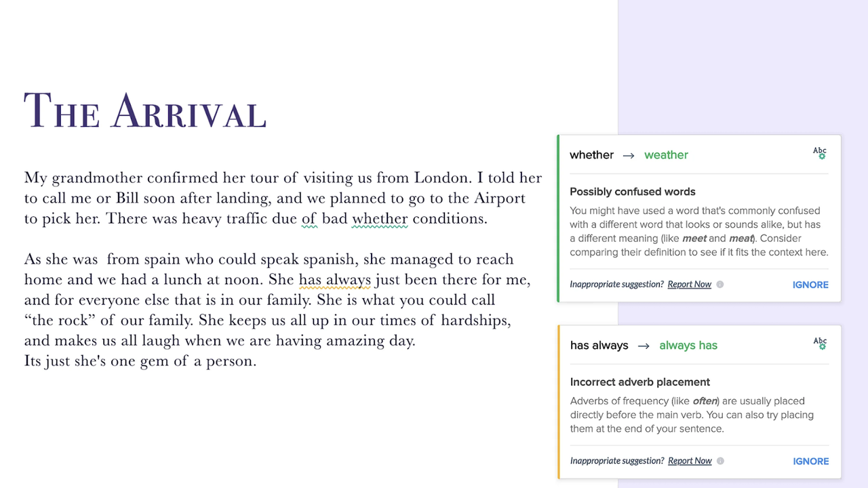Accept the green "weather" suggestion
The height and width of the screenshot is (488, 868).
click(666, 155)
